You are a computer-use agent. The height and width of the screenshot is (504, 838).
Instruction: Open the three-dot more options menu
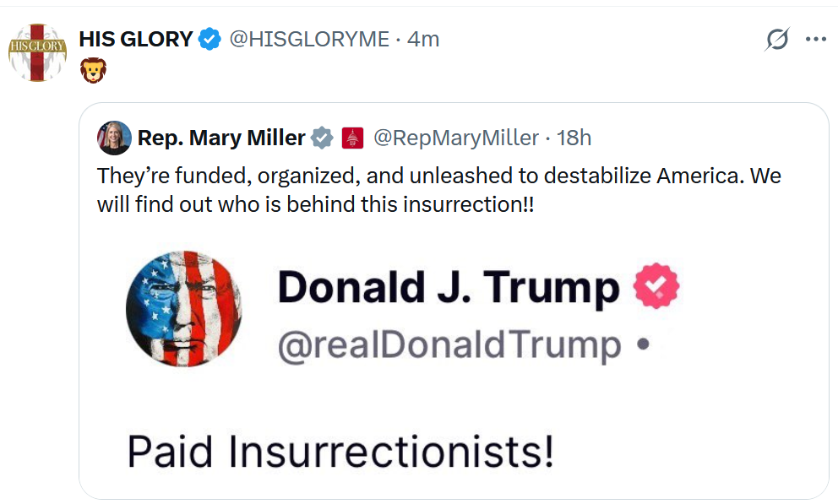tap(816, 39)
